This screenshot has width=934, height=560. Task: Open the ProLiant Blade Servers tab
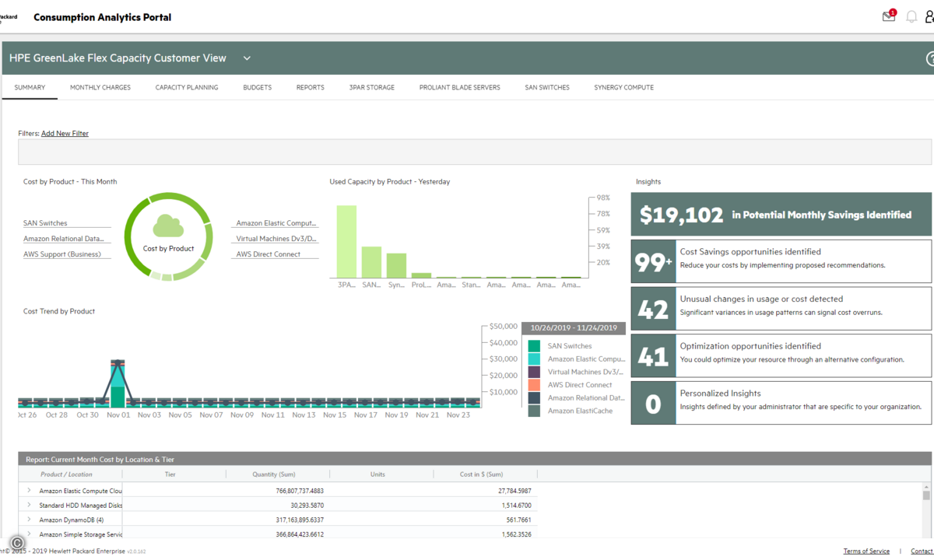460,88
